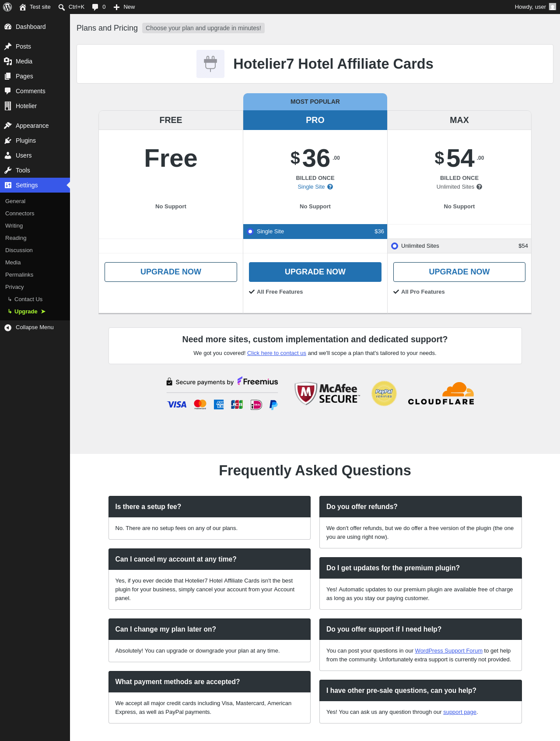Open the Discussion settings submenu item
This screenshot has width=560, height=741.
[x=19, y=250]
